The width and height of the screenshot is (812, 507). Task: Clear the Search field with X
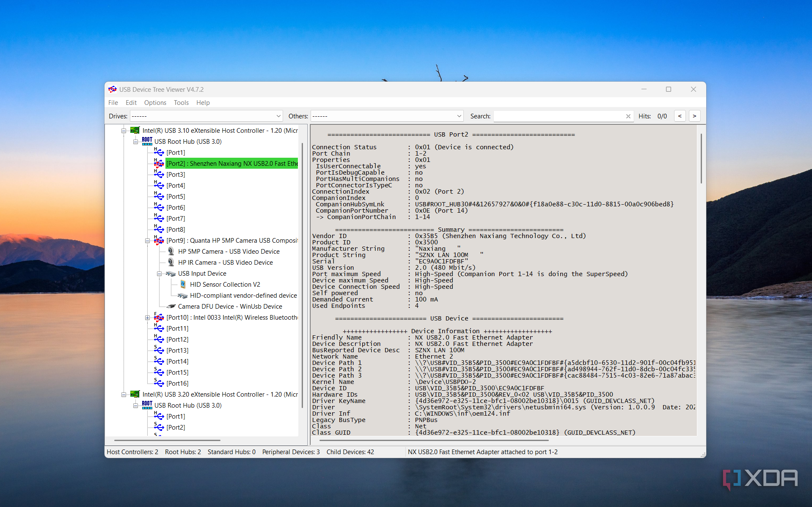pos(628,116)
